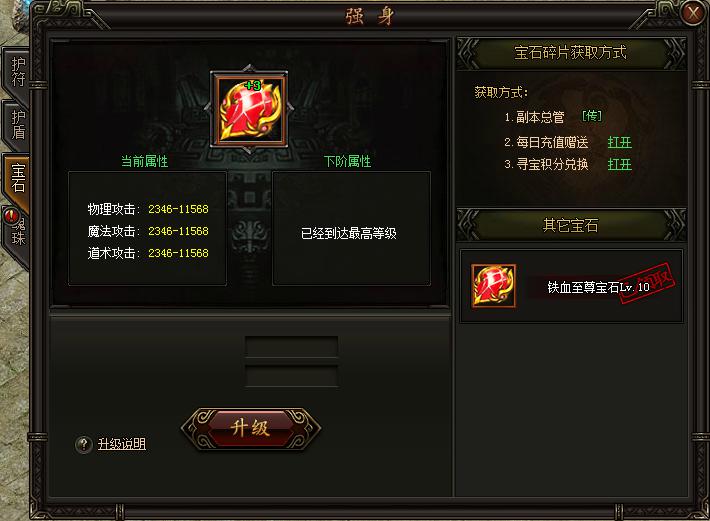Screen dimensions: 710x521
Task: Open the 升级说明 link
Action: click(x=122, y=444)
